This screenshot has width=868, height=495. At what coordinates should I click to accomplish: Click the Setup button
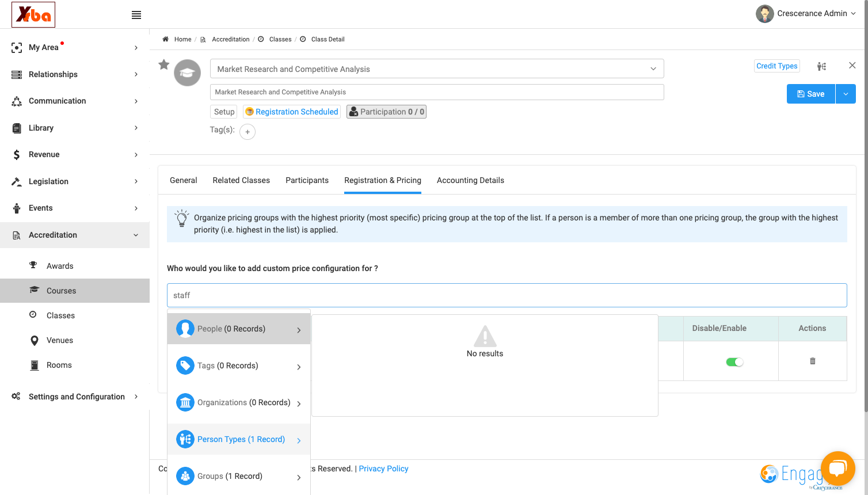(x=224, y=112)
